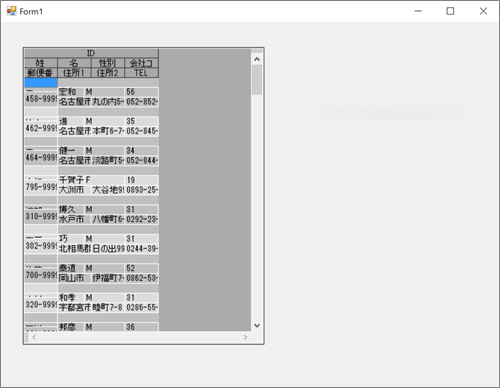
Task: Click the TEL column header
Action: click(x=142, y=73)
